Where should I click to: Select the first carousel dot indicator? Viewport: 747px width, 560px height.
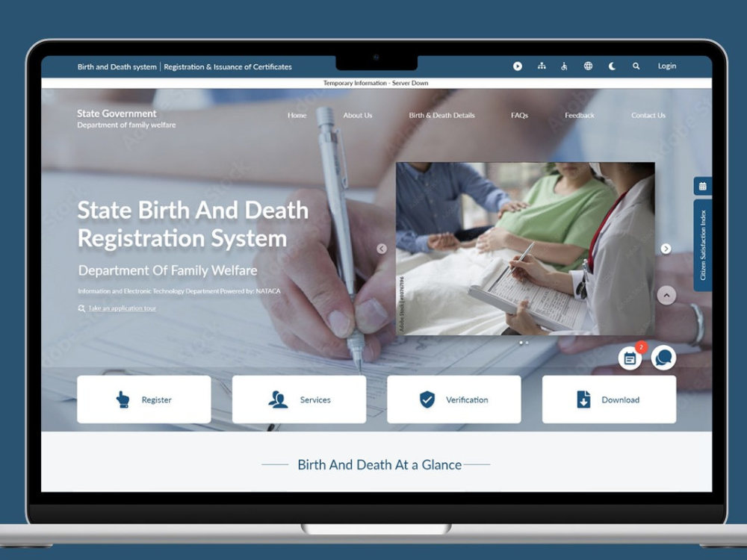coord(521,343)
